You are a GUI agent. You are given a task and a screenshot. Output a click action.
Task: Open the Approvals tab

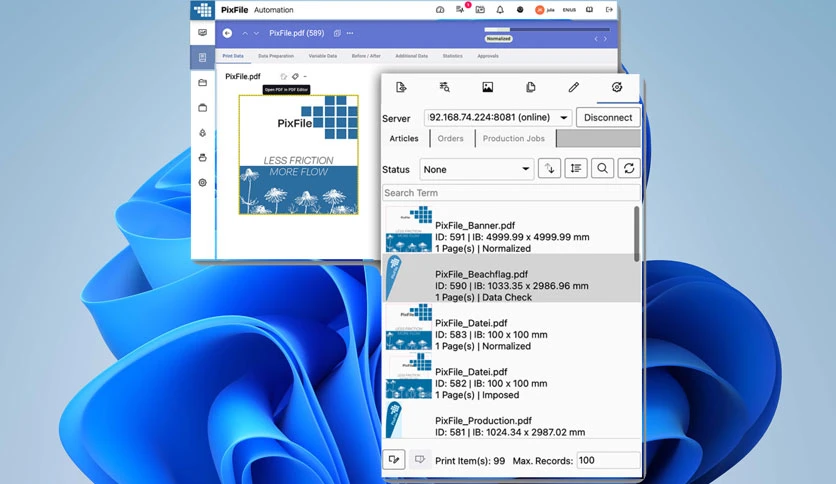(x=488, y=56)
